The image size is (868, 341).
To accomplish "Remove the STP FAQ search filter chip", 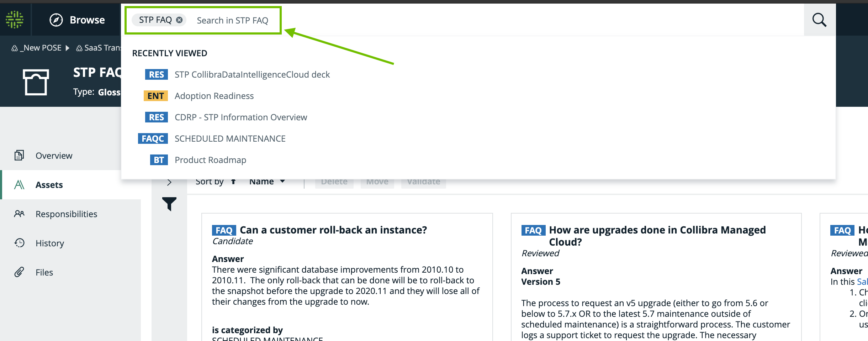I will point(180,20).
